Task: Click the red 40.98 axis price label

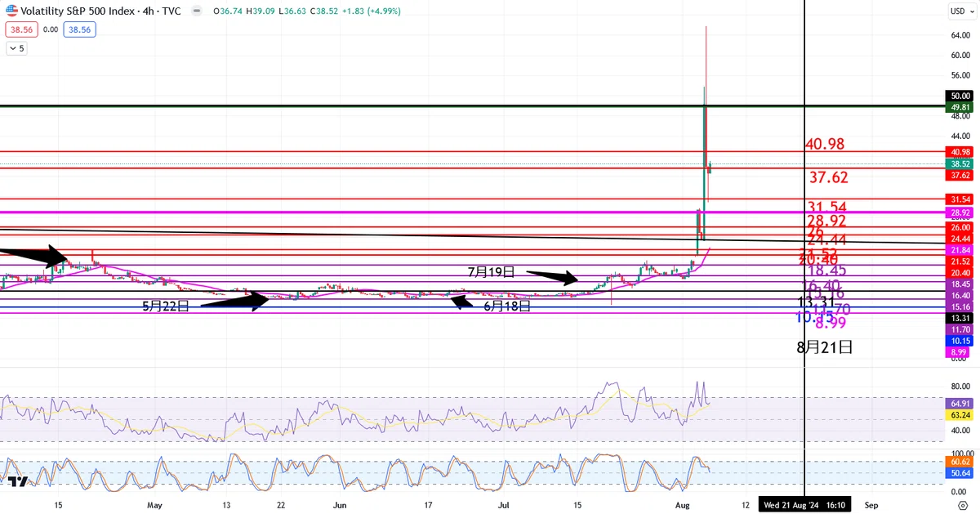Action: click(960, 152)
